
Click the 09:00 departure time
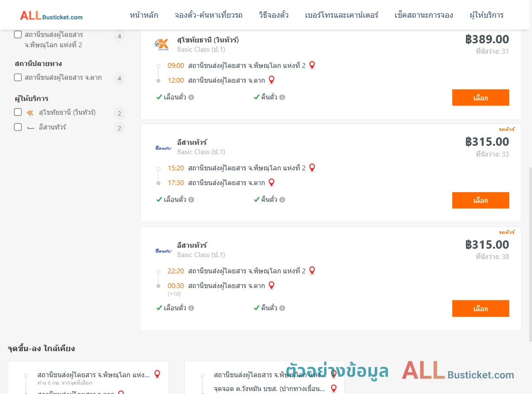(x=176, y=66)
